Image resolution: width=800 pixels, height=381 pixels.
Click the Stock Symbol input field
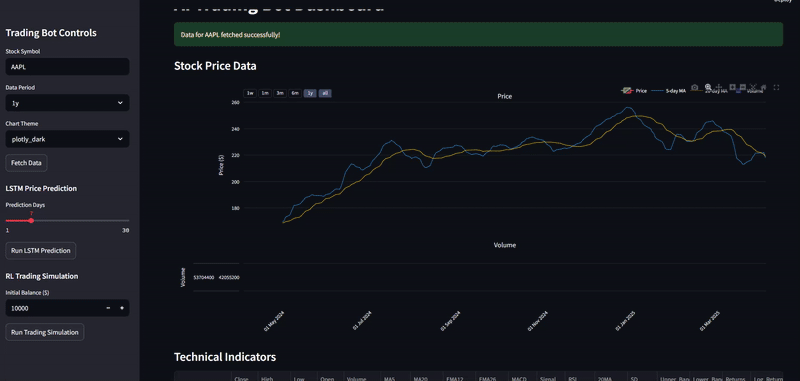[67, 66]
